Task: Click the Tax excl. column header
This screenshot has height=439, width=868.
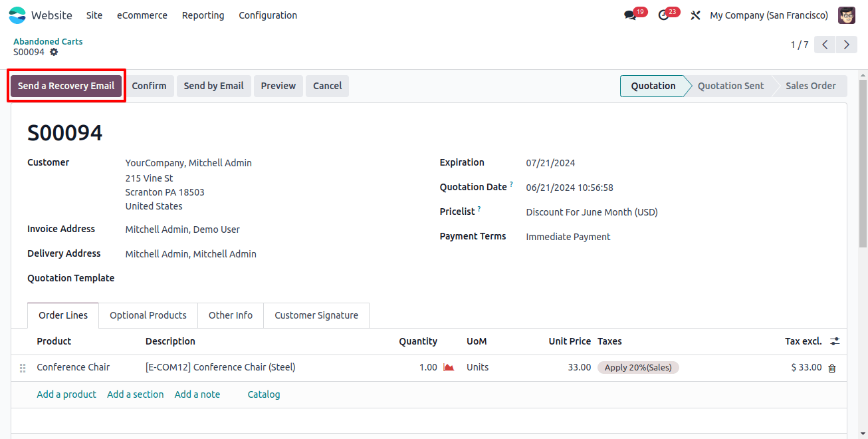Action: (x=803, y=341)
